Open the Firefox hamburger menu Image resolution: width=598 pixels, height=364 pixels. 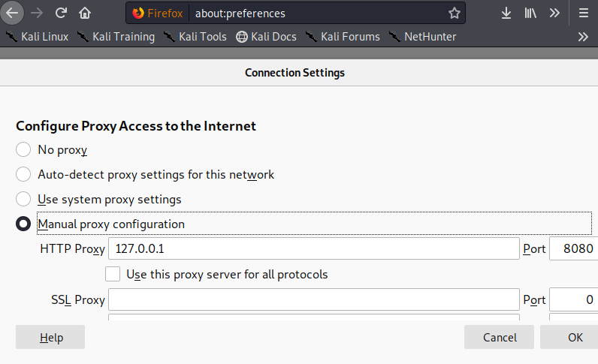click(x=584, y=13)
